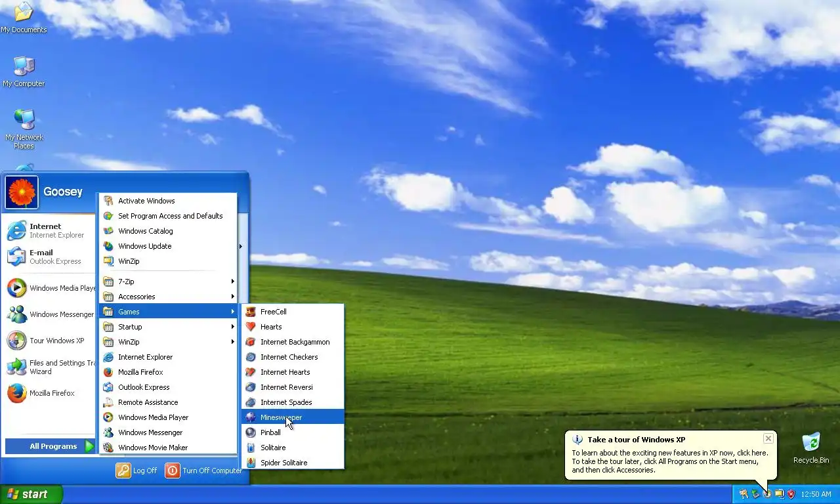Open Internet Explorer in All Programs list
Screen dimensions: 840x504
(x=168, y=357)
